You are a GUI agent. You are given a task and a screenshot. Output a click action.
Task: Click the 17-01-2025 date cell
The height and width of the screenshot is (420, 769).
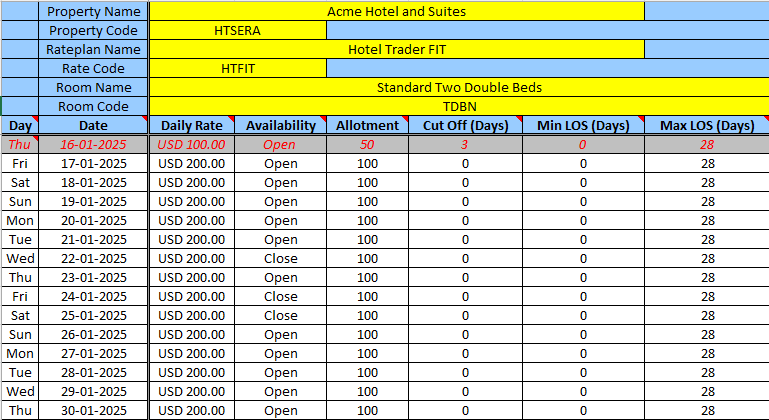[x=93, y=163]
